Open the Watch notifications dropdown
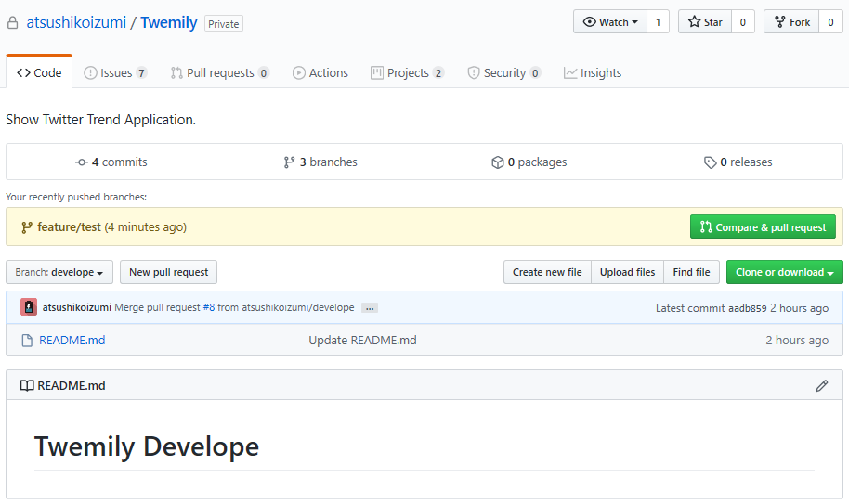The height and width of the screenshot is (504, 849). [610, 22]
